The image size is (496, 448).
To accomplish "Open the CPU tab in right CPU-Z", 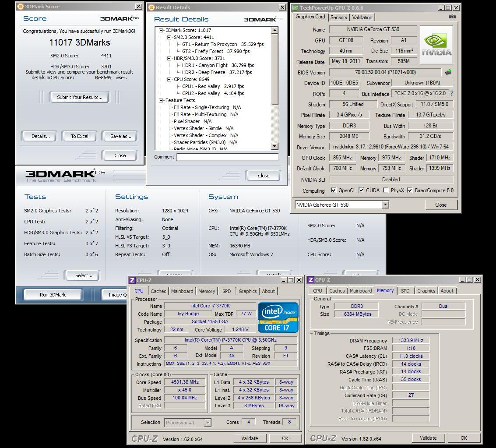I will [317, 291].
